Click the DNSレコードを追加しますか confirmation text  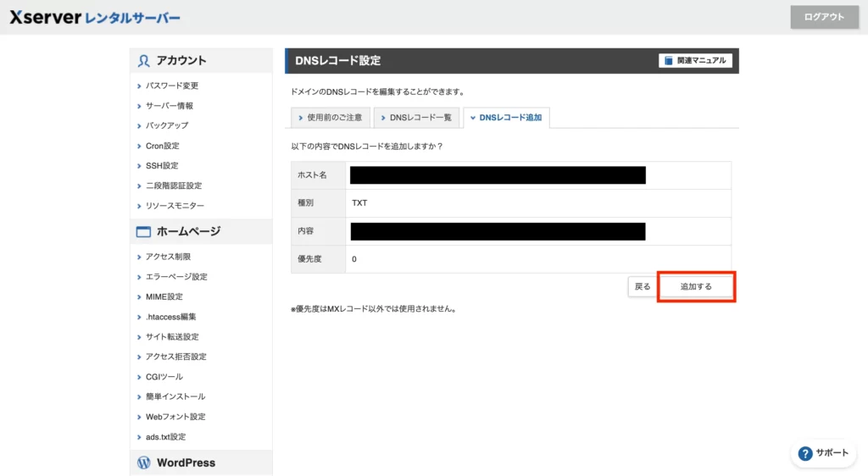click(367, 147)
